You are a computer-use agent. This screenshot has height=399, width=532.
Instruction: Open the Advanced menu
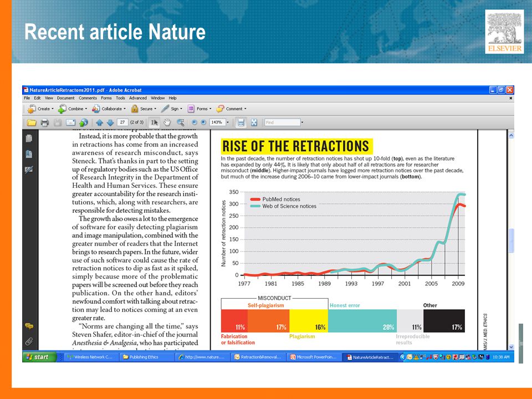138,98
